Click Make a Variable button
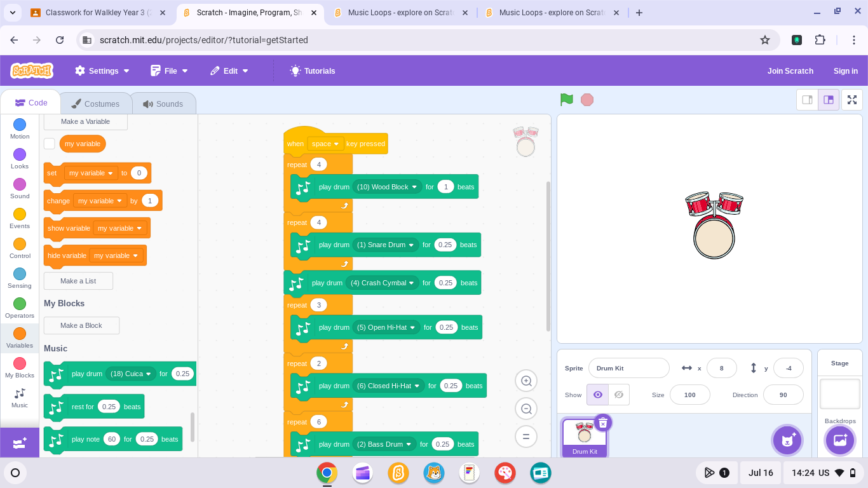This screenshot has width=868, height=488. [85, 121]
